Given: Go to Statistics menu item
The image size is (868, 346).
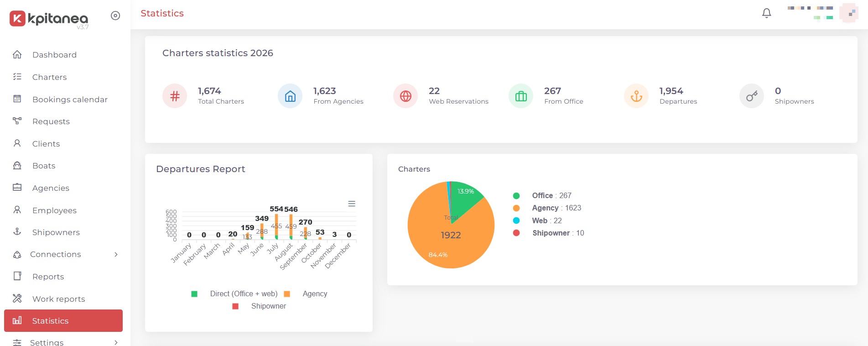Looking at the screenshot, I should (63, 320).
